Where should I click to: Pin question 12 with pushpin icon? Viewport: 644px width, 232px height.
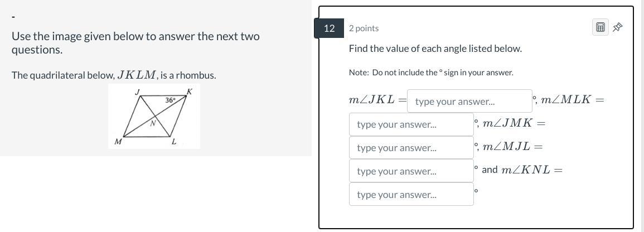coord(617,27)
